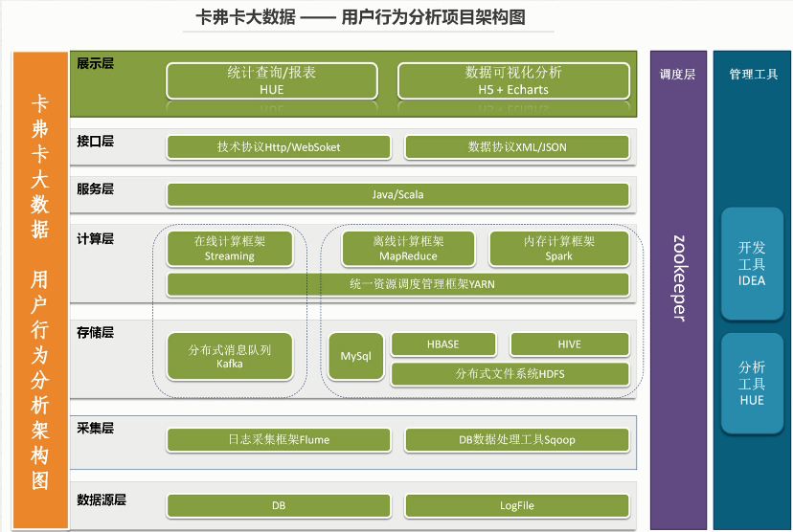Click the HIVE block
Image resolution: width=793 pixels, height=532 pixels.
tap(570, 344)
